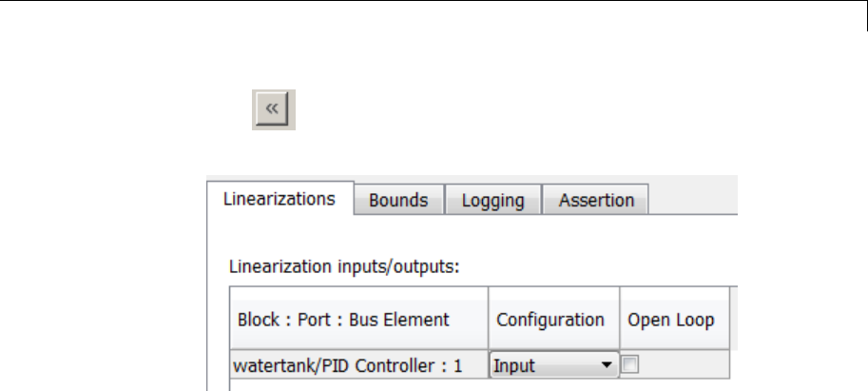This screenshot has height=391, width=868.
Task: Enable Open Loop for PID Controller row
Action: (x=627, y=365)
